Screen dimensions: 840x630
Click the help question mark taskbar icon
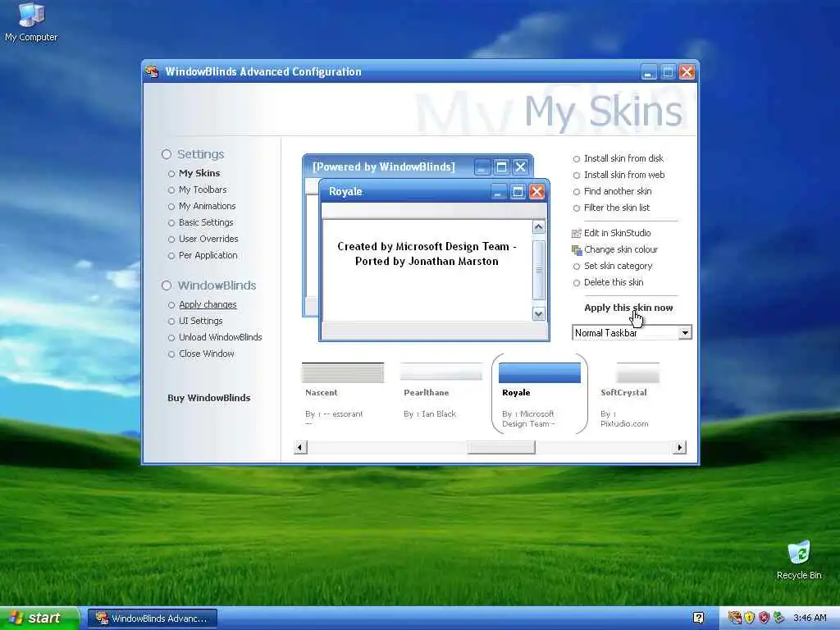pyautogui.click(x=698, y=618)
